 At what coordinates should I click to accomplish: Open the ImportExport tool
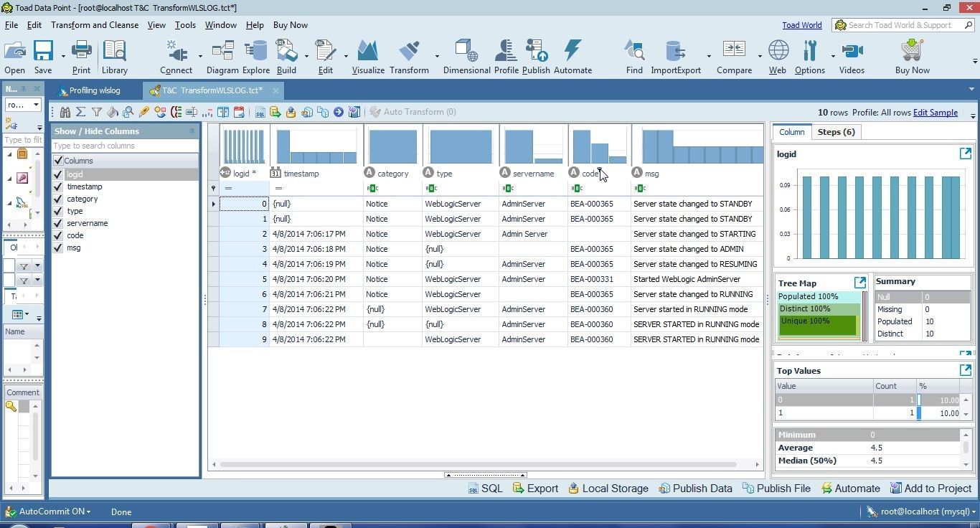675,57
